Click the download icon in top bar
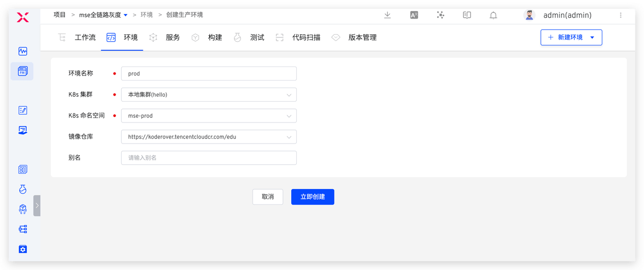Image resolution: width=644 pixels, height=270 pixels. (387, 15)
